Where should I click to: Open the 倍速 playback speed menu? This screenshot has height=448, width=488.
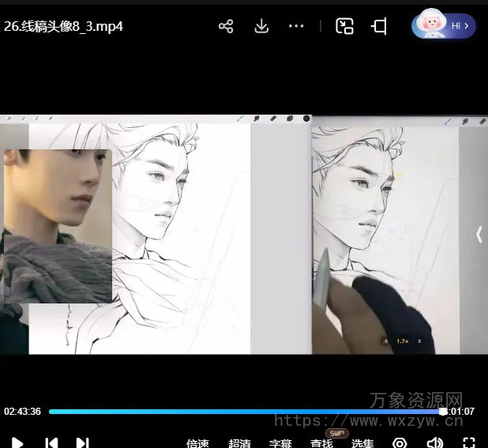point(197,443)
